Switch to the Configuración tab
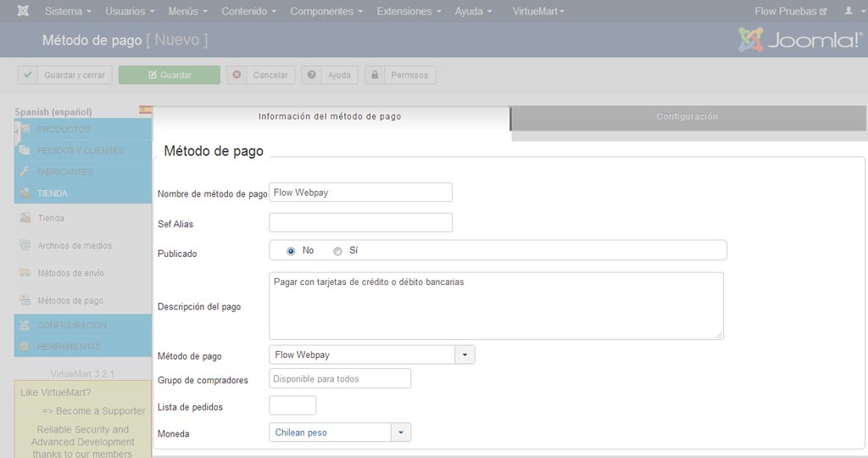 click(687, 117)
